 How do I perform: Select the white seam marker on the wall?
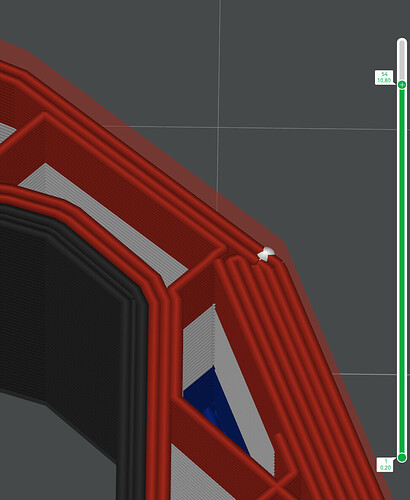click(x=266, y=254)
